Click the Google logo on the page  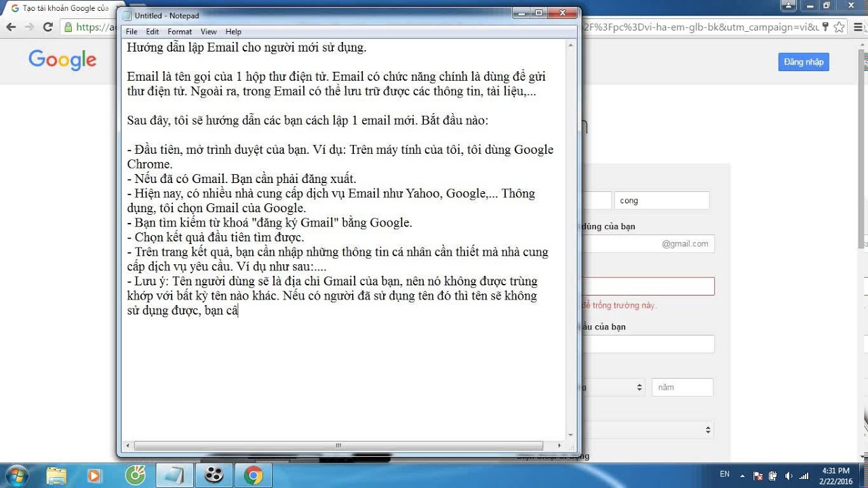(62, 60)
